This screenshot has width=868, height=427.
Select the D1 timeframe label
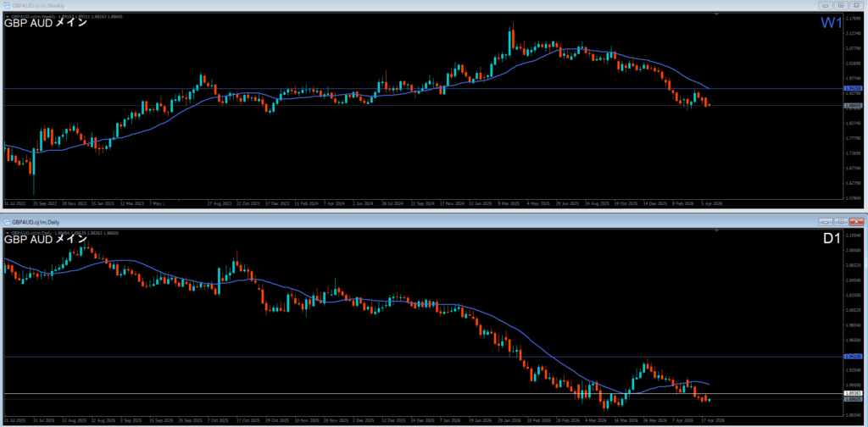coord(831,239)
